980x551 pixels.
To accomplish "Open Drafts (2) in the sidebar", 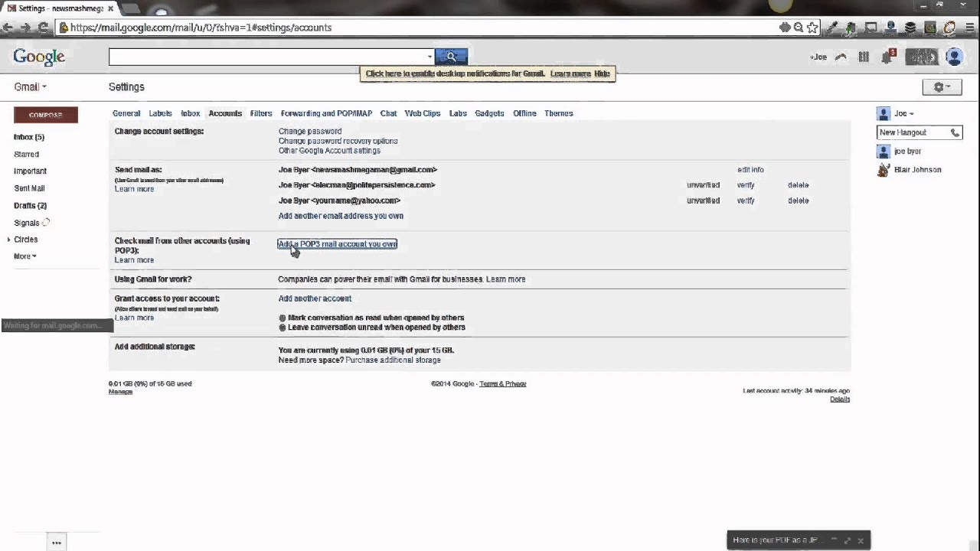I will tap(31, 206).
